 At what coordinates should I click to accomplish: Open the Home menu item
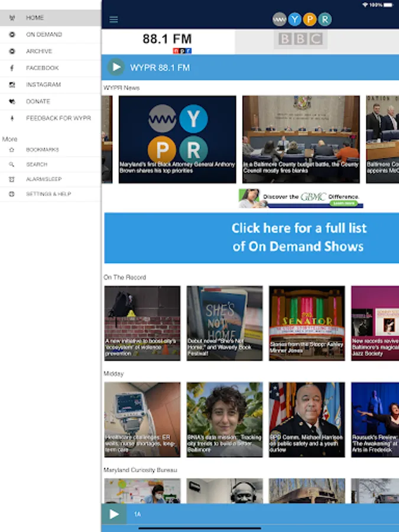(50, 18)
